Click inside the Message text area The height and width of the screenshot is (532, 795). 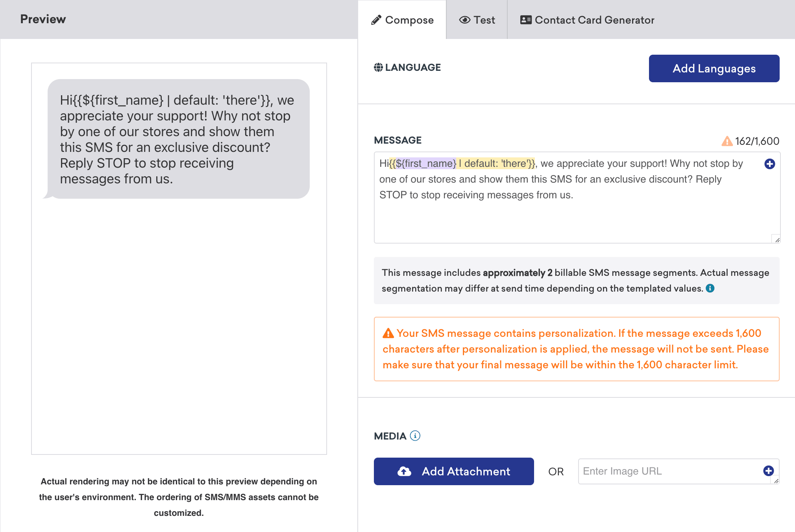pyautogui.click(x=577, y=198)
